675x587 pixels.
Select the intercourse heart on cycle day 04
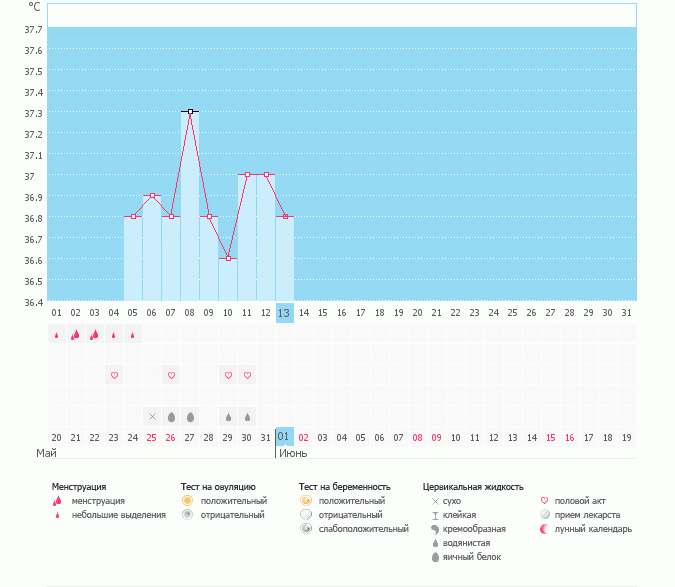click(114, 375)
